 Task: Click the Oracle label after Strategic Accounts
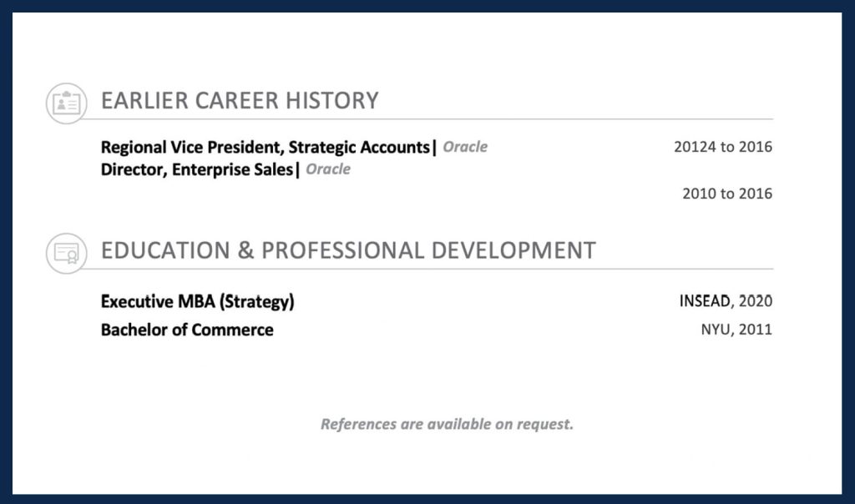pyautogui.click(x=465, y=148)
